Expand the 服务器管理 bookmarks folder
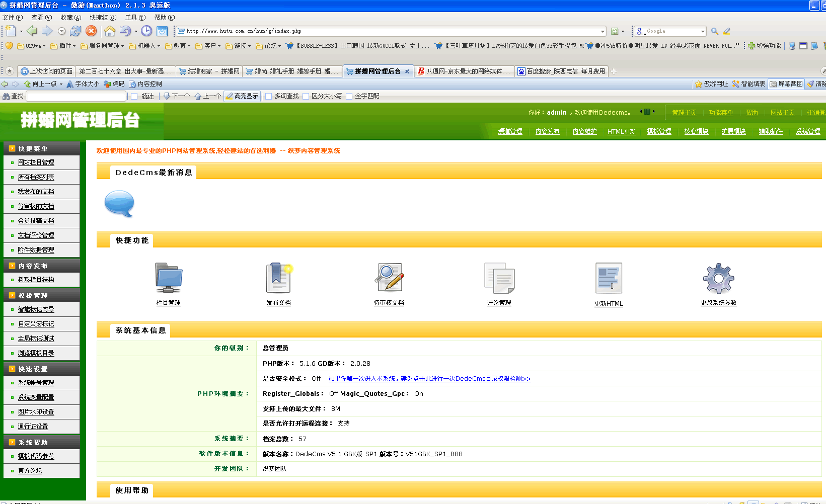Image resolution: width=826 pixels, height=504 pixels. point(102,46)
